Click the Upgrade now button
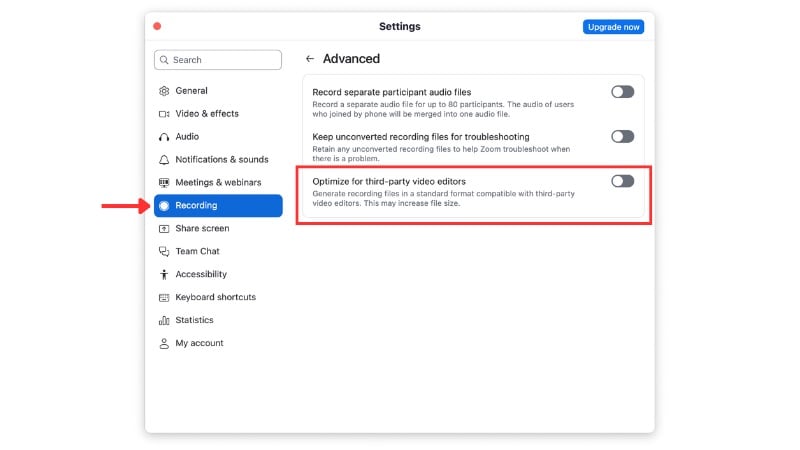Image resolution: width=800 pixels, height=450 pixels. [613, 27]
